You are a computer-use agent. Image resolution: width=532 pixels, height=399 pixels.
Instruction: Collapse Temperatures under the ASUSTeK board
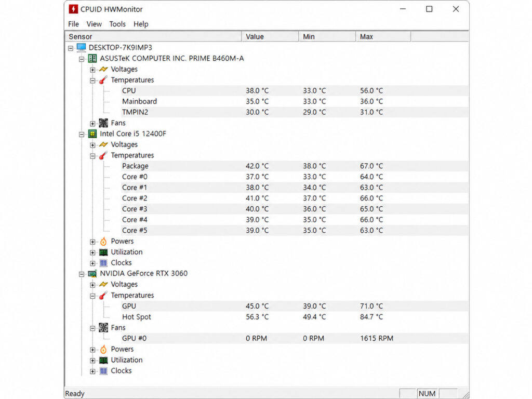pyautogui.click(x=92, y=81)
